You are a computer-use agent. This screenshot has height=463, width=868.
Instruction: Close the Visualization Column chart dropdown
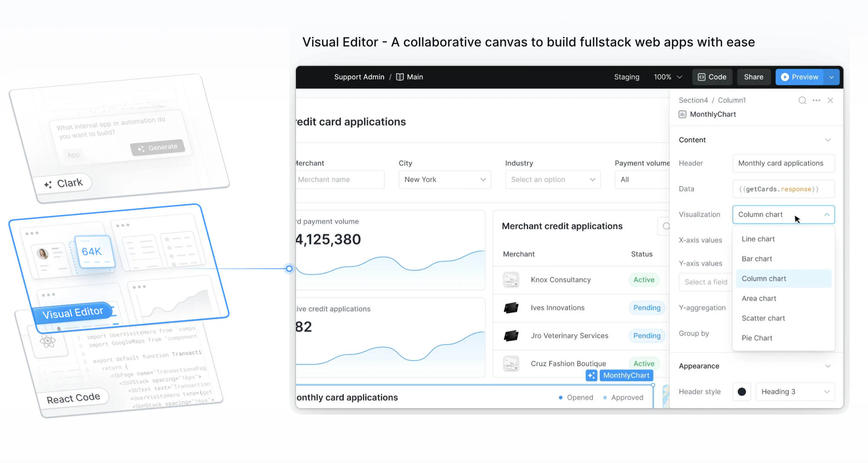click(783, 215)
